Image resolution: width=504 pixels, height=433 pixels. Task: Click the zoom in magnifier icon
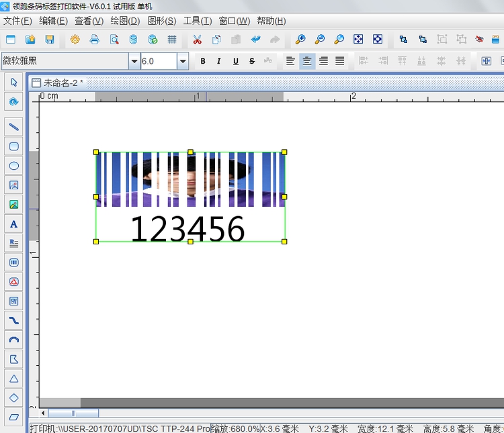300,40
